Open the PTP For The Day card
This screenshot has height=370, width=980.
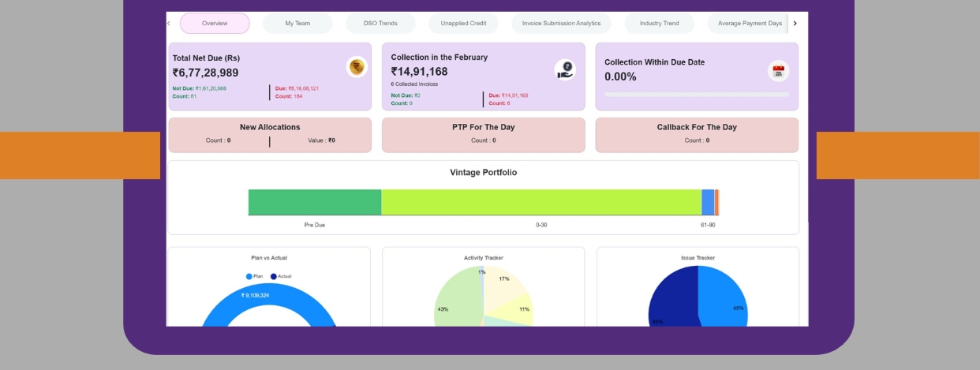tap(484, 135)
